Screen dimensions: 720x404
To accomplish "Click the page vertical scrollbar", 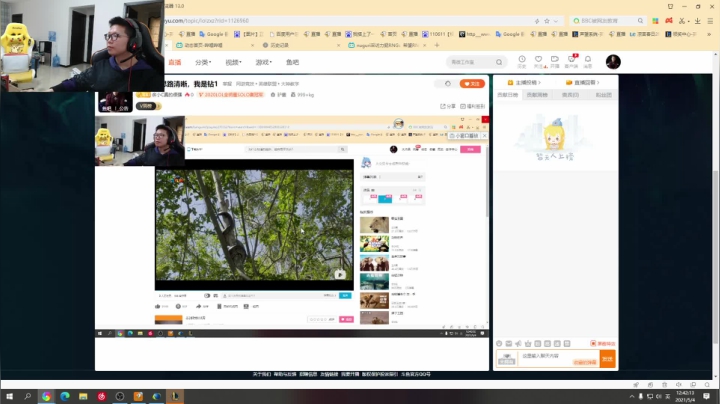I will tap(716, 255).
